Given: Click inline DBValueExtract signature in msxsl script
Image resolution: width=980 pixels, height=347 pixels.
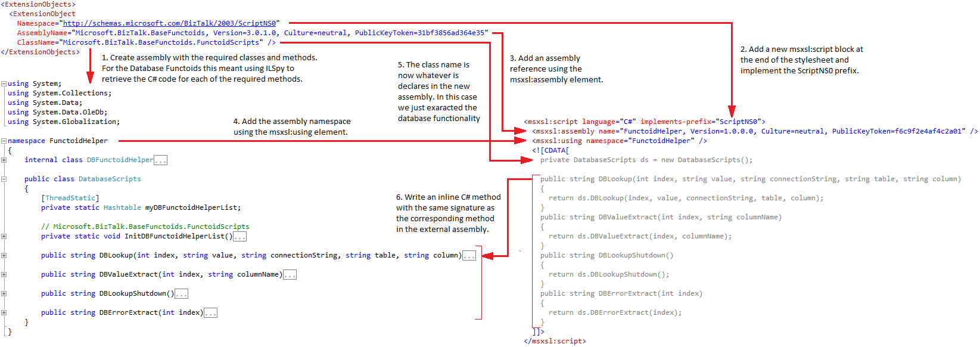Looking at the screenshot, I should click(x=661, y=217).
